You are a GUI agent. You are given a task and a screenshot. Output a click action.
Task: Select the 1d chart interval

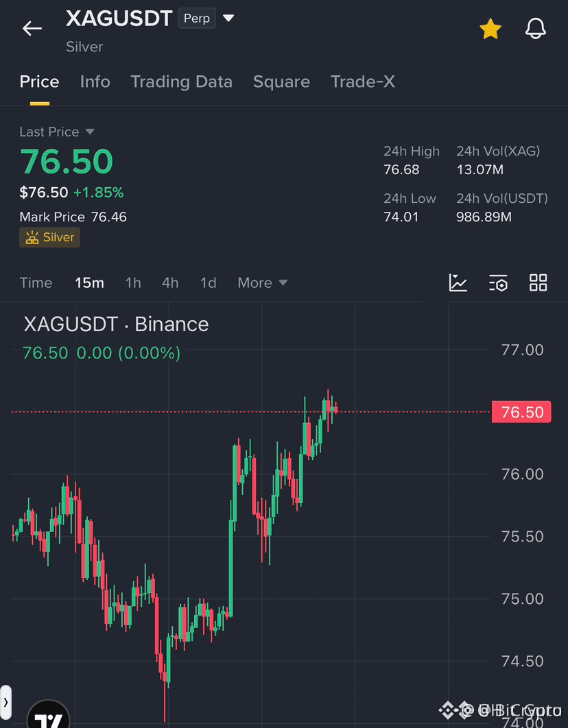point(208,282)
